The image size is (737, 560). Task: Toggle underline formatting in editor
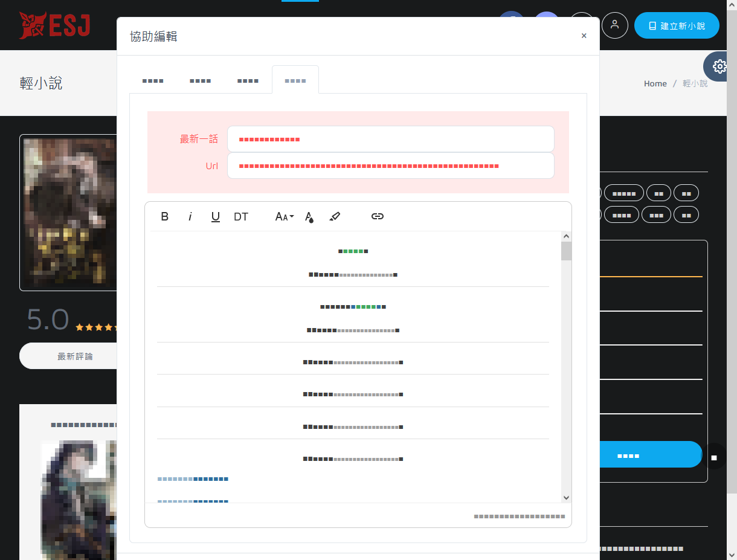point(215,217)
